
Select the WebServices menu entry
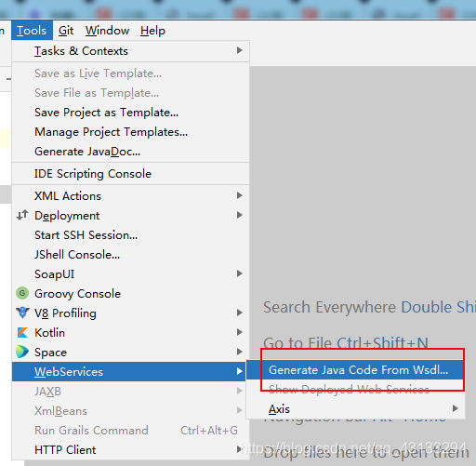pos(130,371)
